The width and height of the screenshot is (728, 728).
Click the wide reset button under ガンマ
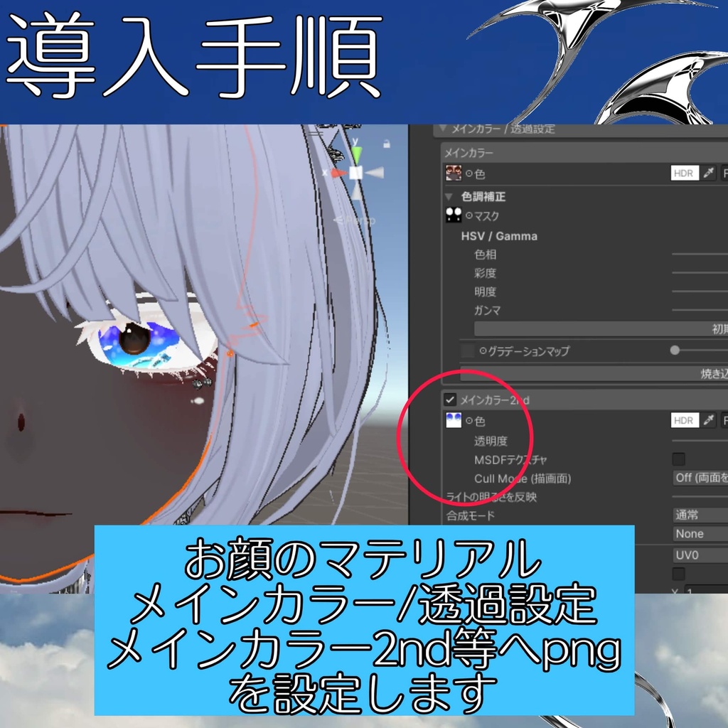(601, 328)
